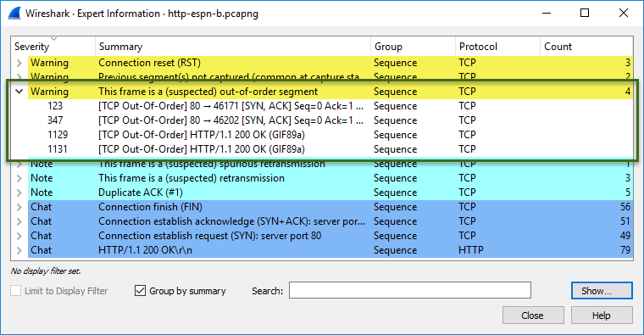Image resolution: width=644 pixels, height=335 pixels.
Task: Minimize the Expert Information window
Action: click(547, 14)
